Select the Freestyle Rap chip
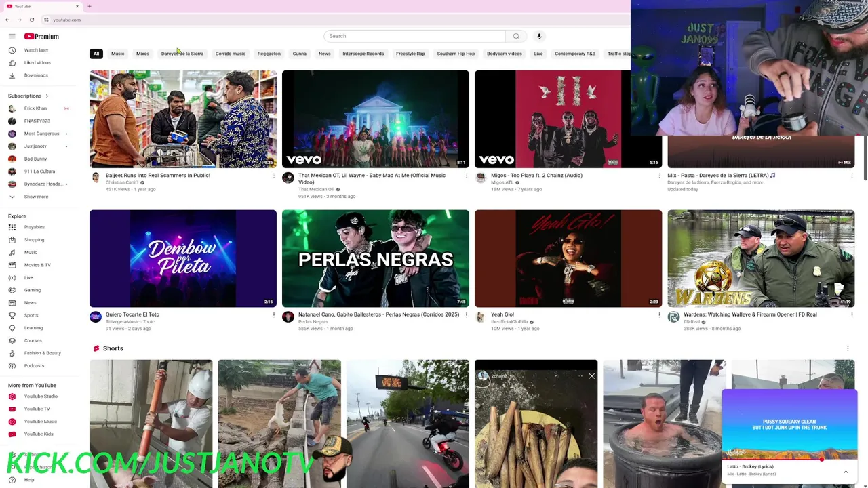Viewport: 868px width, 488px height. [410, 54]
